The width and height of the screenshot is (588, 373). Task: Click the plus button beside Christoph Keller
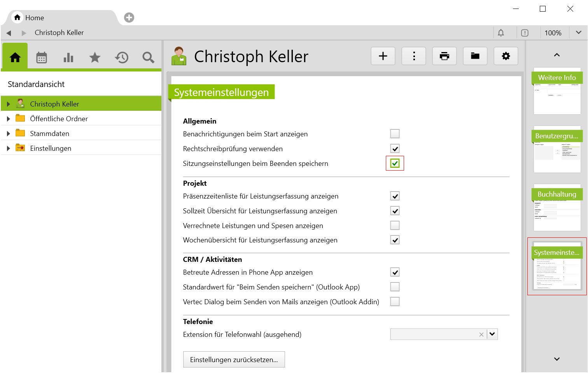(x=383, y=56)
